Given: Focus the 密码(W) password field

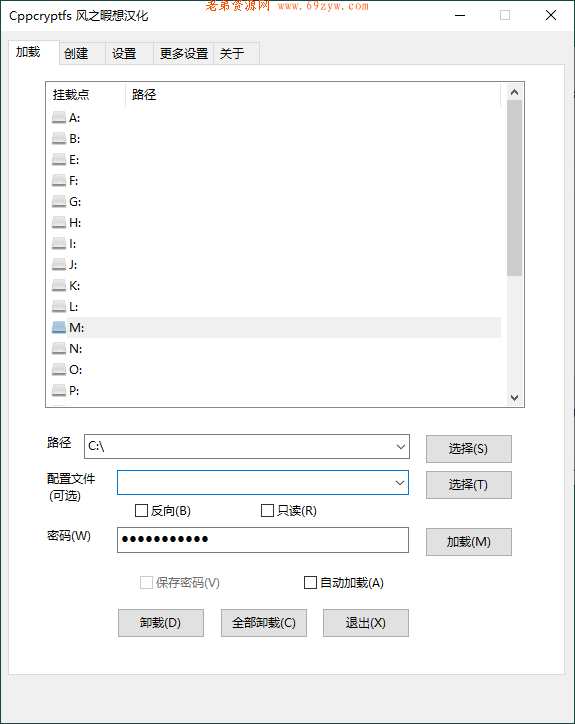Looking at the screenshot, I should tap(263, 540).
